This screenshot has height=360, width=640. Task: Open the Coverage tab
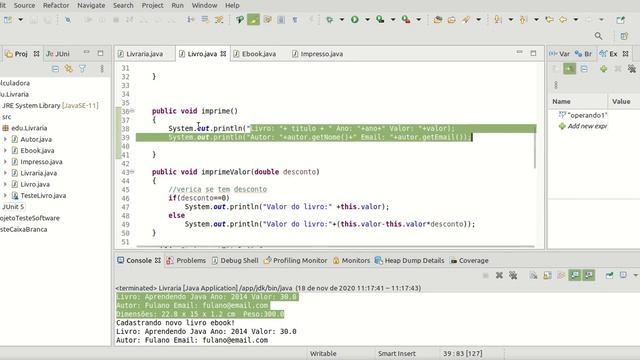pos(469,260)
